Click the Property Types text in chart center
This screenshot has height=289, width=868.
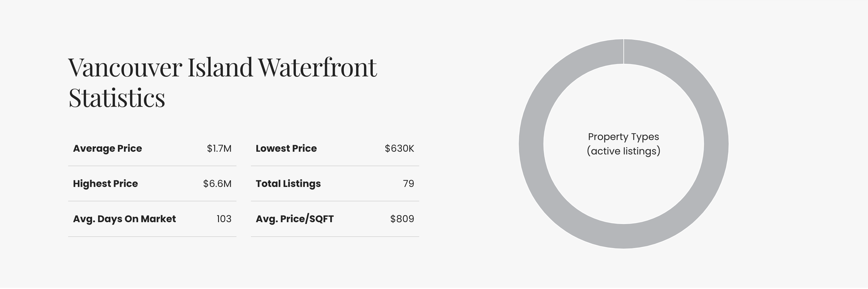click(x=623, y=137)
